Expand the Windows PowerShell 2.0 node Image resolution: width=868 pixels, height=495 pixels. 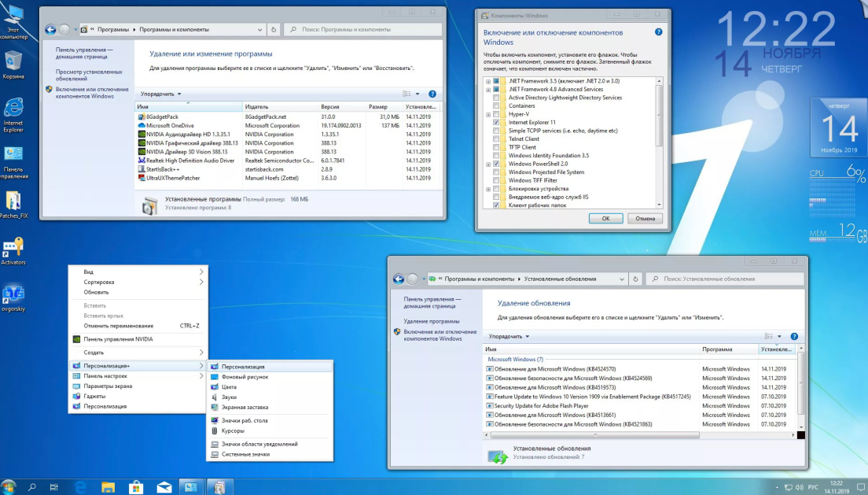pyautogui.click(x=488, y=164)
